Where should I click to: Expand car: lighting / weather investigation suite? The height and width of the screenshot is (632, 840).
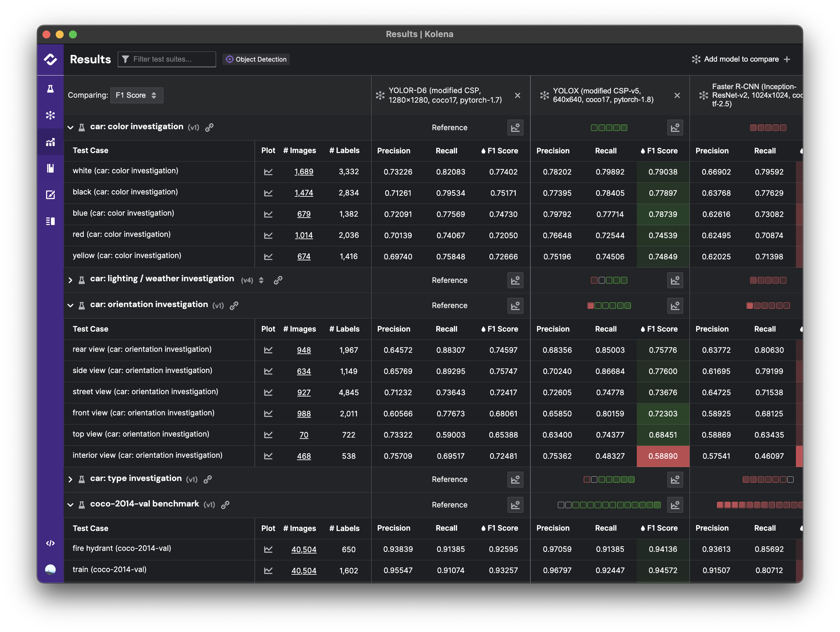pos(70,280)
